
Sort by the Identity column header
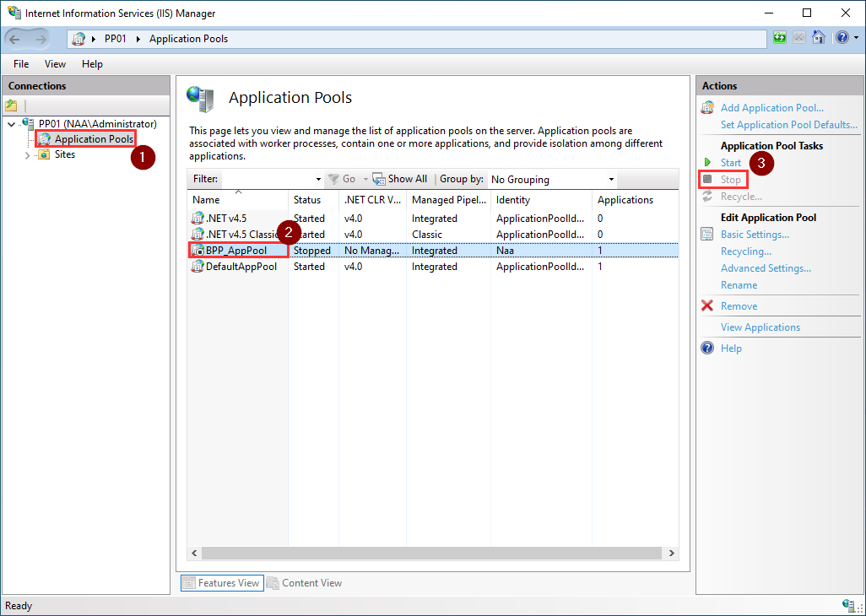[x=541, y=200]
